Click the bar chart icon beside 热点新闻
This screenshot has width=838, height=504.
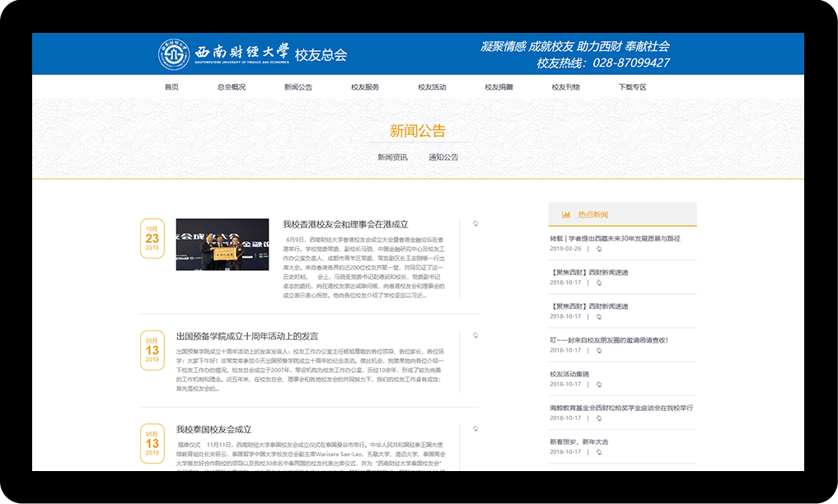566,214
